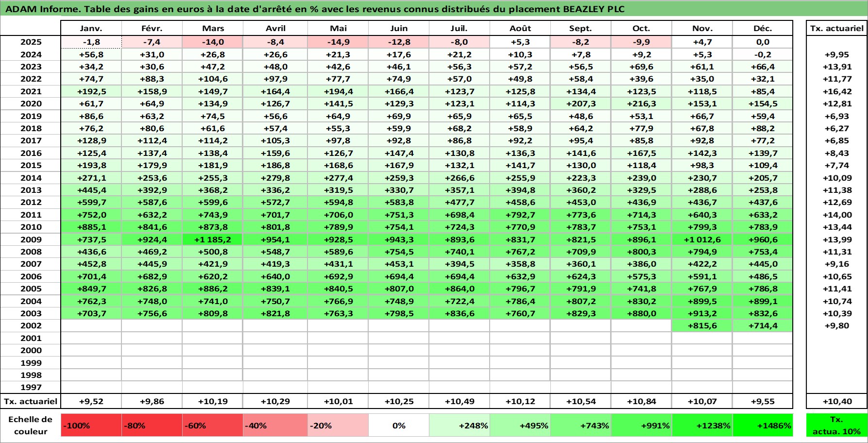This screenshot has width=868, height=443.
Task: Select the +104,6 cell for March 2022
Action: pyautogui.click(x=212, y=79)
